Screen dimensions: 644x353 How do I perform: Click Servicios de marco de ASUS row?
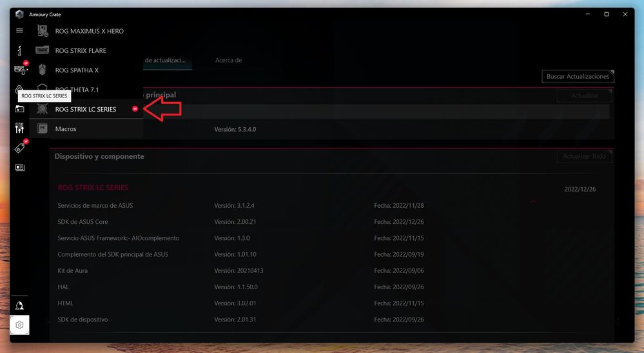95,205
